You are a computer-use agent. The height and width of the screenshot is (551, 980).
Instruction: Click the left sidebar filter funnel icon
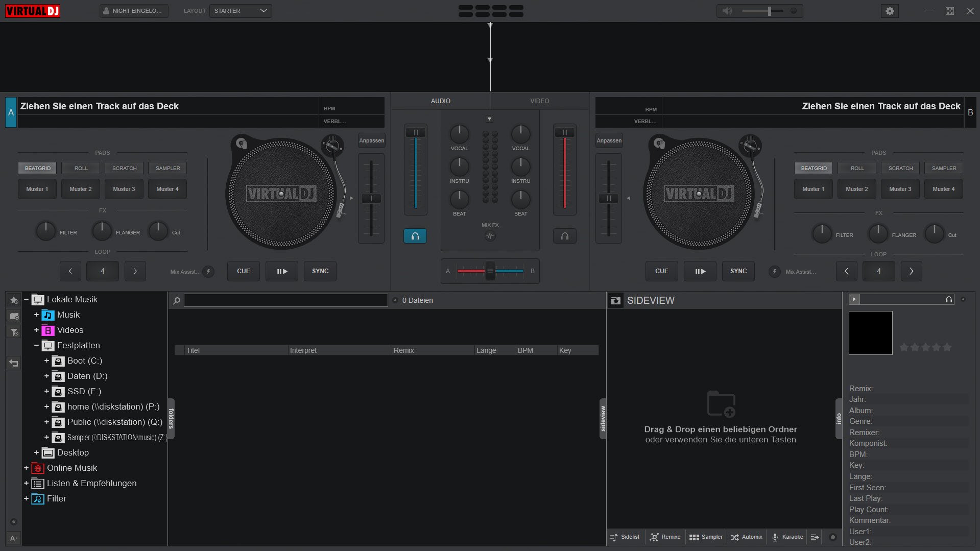pyautogui.click(x=14, y=332)
